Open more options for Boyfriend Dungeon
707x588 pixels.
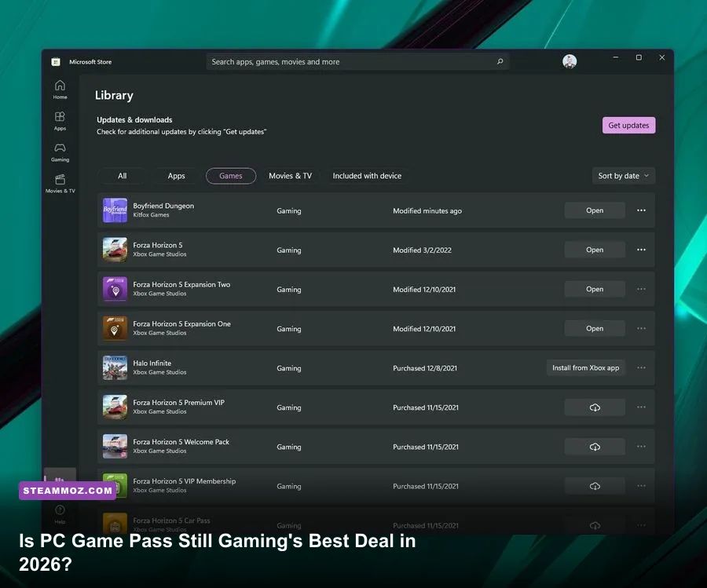pos(641,210)
